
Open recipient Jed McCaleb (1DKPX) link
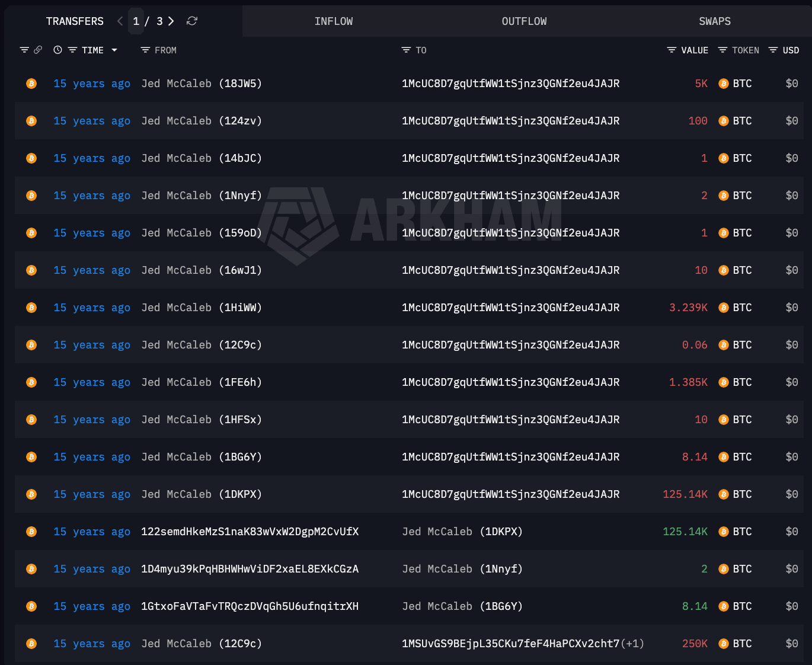point(462,532)
